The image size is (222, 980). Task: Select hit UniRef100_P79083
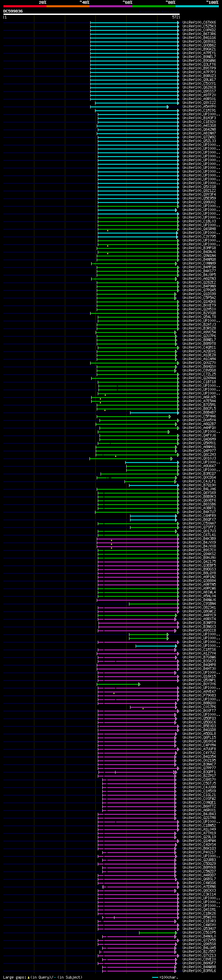[199, 695]
